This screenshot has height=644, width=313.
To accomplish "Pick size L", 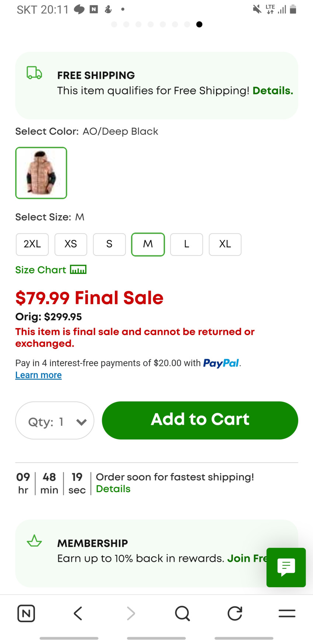I will click(187, 244).
